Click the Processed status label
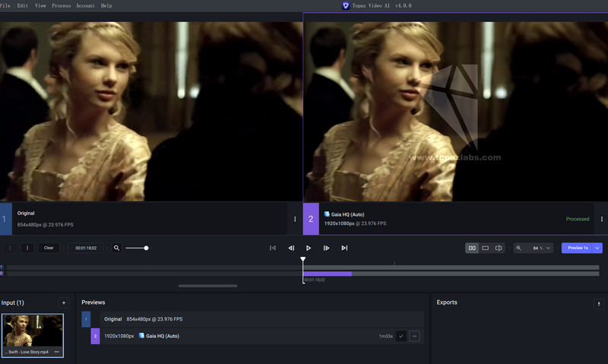 [x=578, y=219]
